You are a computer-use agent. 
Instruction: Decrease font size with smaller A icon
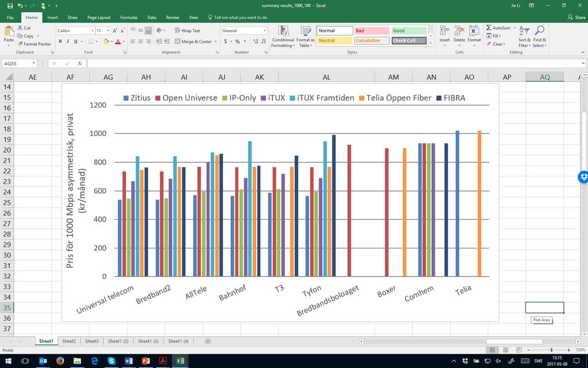click(123, 31)
